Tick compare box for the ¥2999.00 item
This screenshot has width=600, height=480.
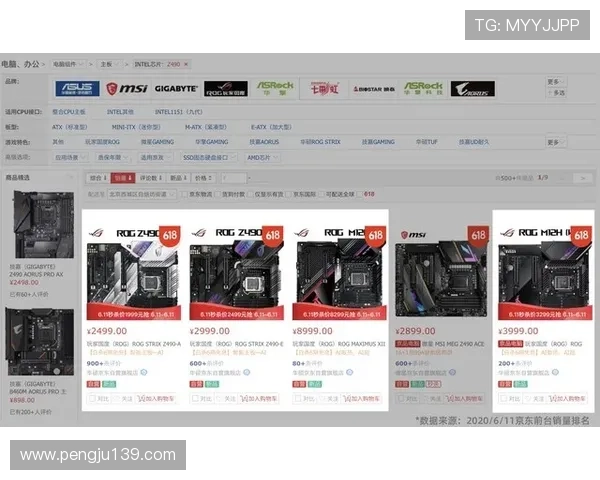[195, 398]
